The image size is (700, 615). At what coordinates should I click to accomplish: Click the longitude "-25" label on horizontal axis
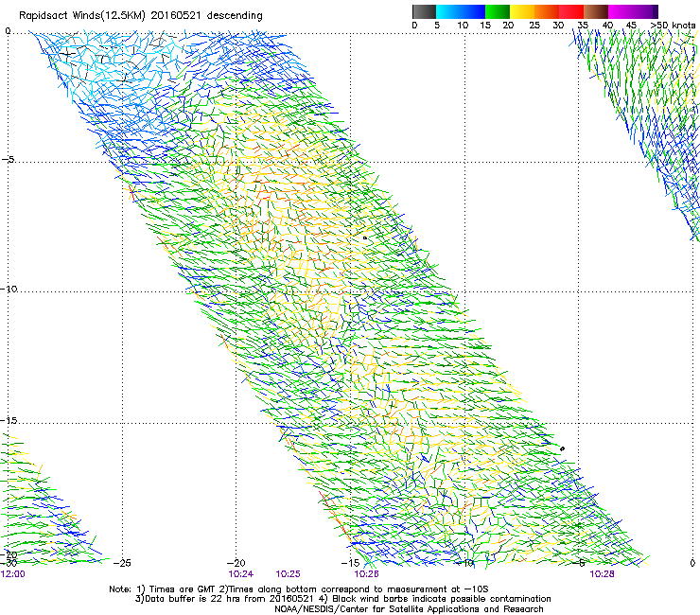click(122, 563)
